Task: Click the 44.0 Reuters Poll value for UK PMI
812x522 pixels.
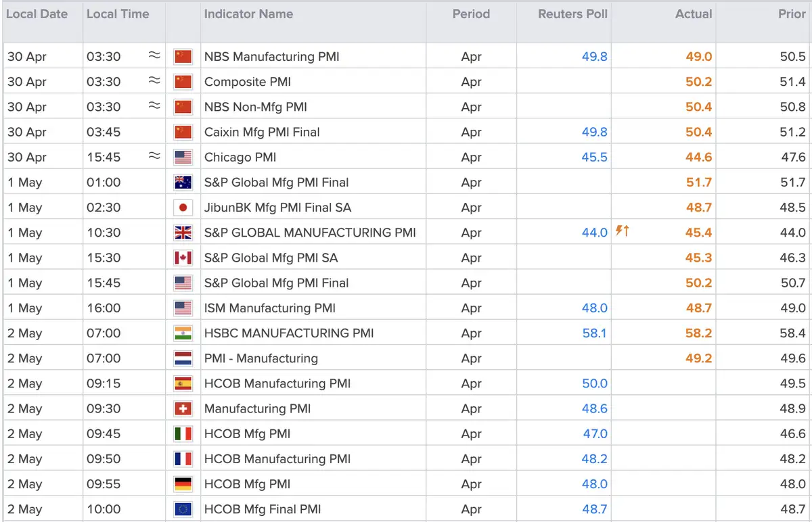Action: point(595,233)
